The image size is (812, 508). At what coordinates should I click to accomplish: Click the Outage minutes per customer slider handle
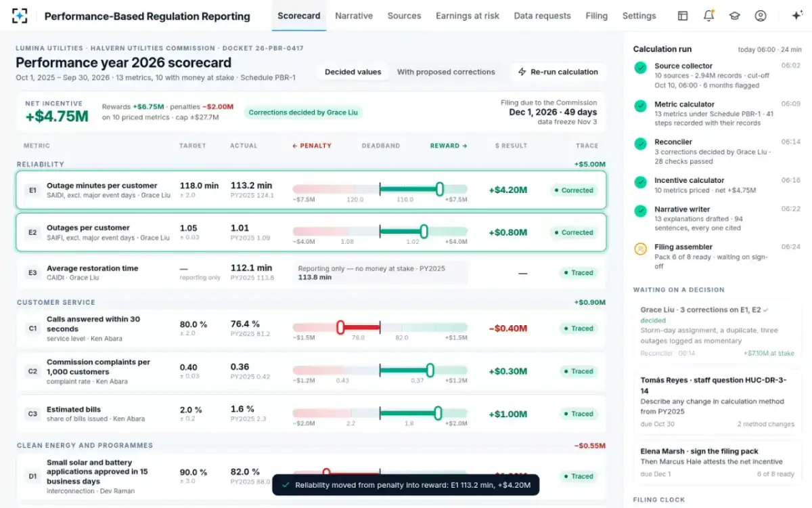pyautogui.click(x=439, y=189)
